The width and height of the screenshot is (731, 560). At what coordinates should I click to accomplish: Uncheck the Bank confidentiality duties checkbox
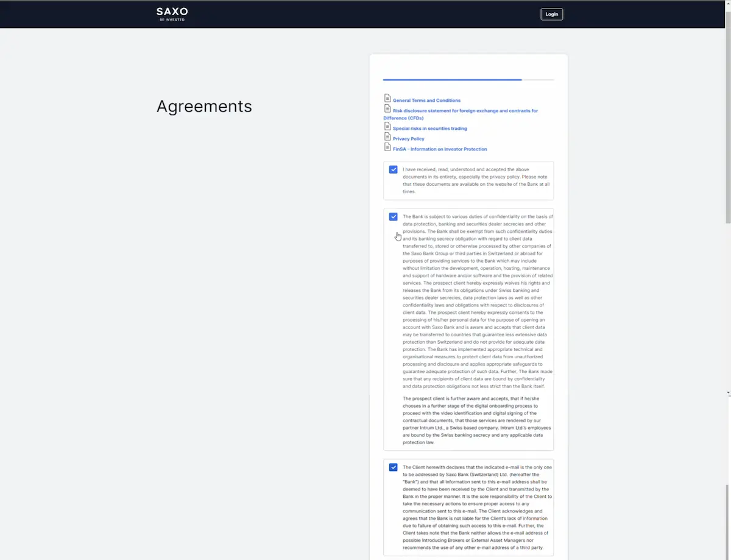point(394,217)
